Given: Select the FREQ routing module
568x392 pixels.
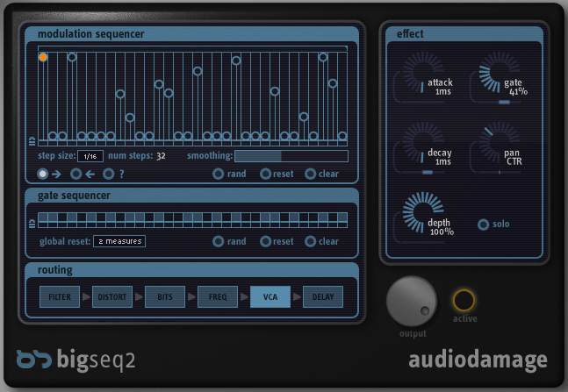Looking at the screenshot, I should (218, 296).
